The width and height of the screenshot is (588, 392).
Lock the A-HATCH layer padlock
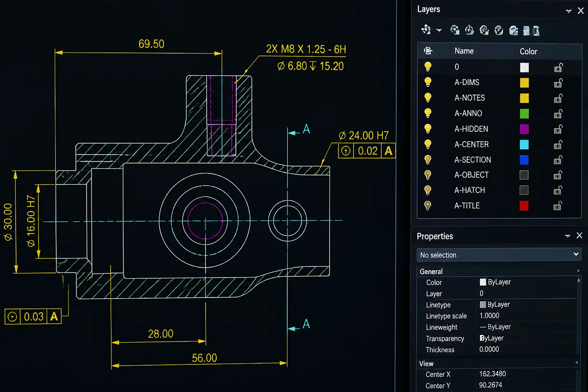coord(558,190)
